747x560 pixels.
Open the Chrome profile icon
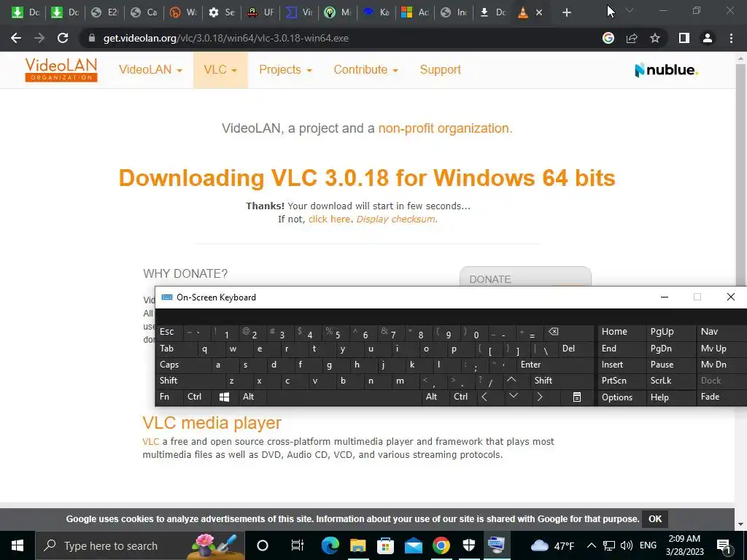point(708,38)
